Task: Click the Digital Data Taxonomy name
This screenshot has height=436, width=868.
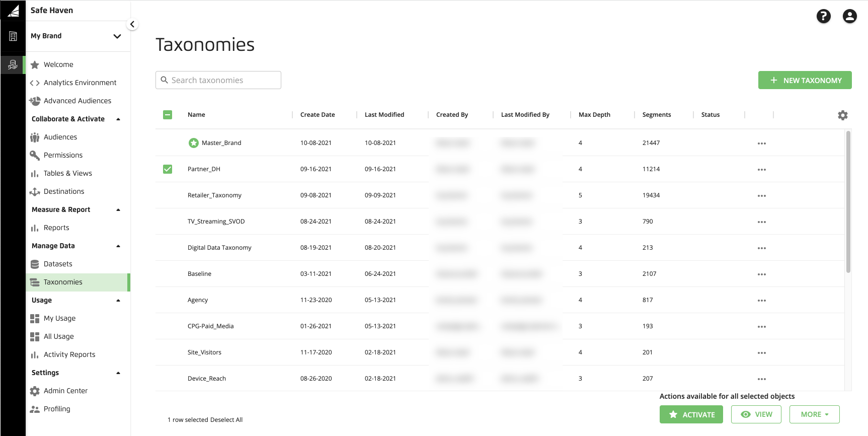Action: (x=219, y=248)
